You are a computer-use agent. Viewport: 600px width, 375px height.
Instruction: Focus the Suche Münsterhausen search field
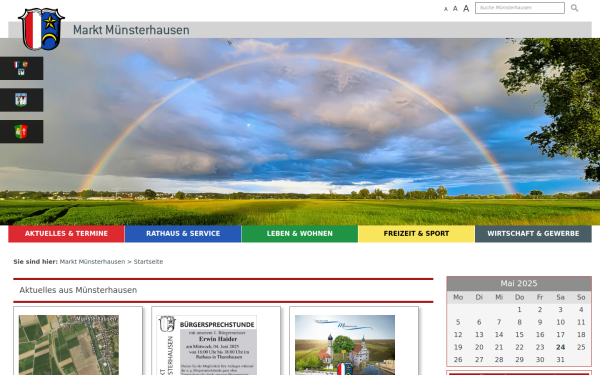[x=520, y=8]
